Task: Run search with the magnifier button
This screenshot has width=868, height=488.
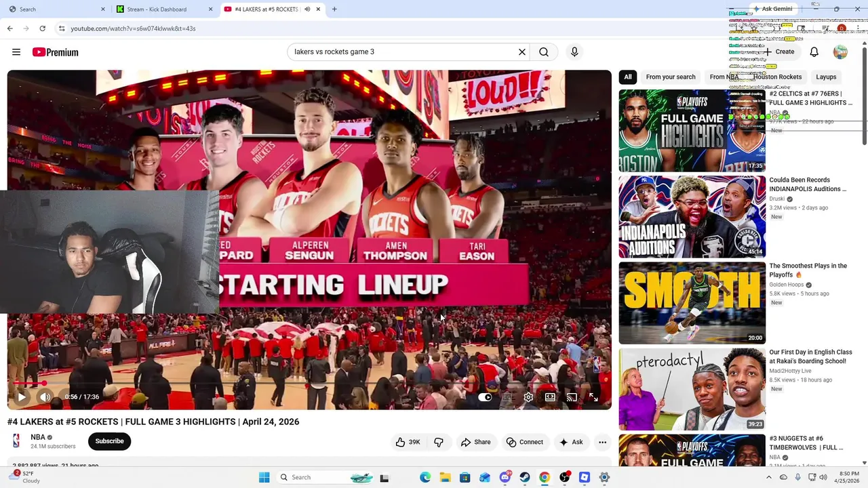Action: (544, 52)
